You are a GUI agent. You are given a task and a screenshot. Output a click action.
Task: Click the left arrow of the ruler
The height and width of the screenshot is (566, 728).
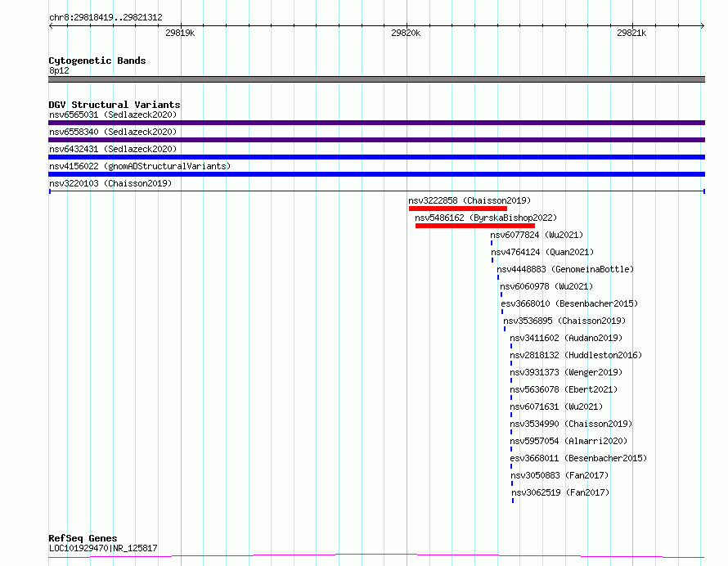pos(51,26)
